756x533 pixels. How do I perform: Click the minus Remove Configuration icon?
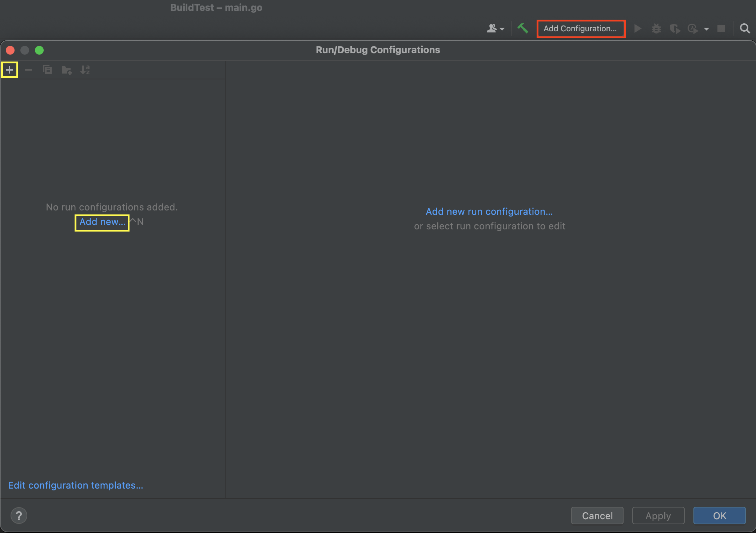[28, 70]
